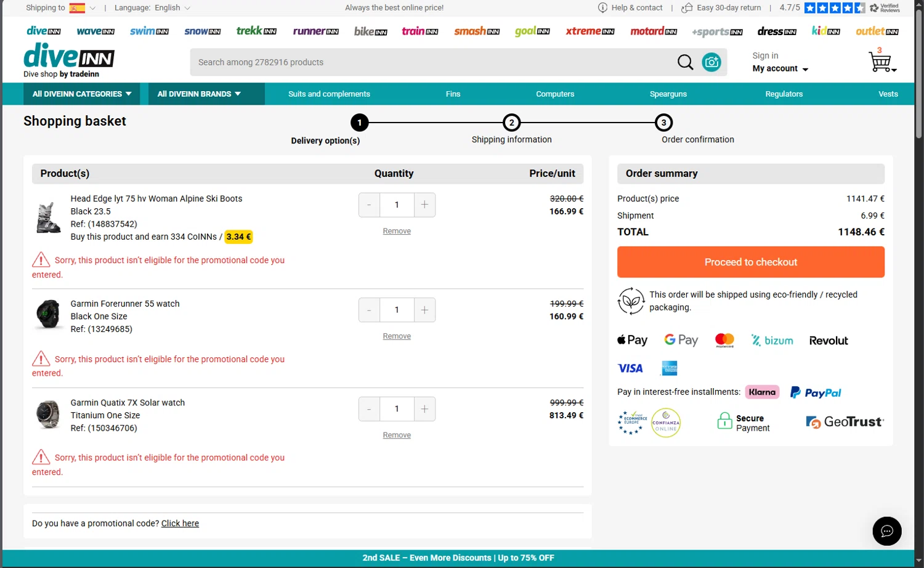Go to the swiminn store
Viewport: 924px width, 568px height.
pos(149,31)
